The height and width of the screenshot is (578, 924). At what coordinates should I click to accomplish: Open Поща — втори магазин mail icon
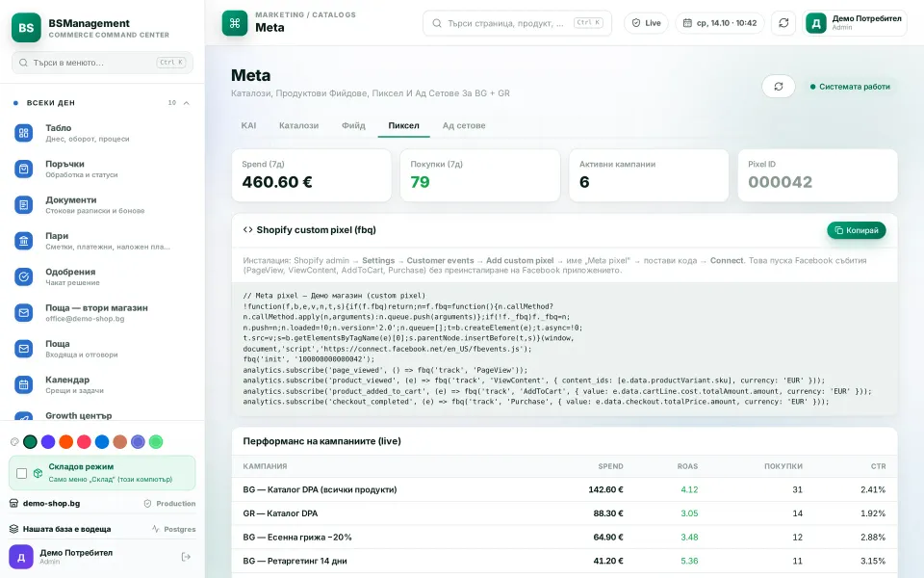pyautogui.click(x=23, y=312)
